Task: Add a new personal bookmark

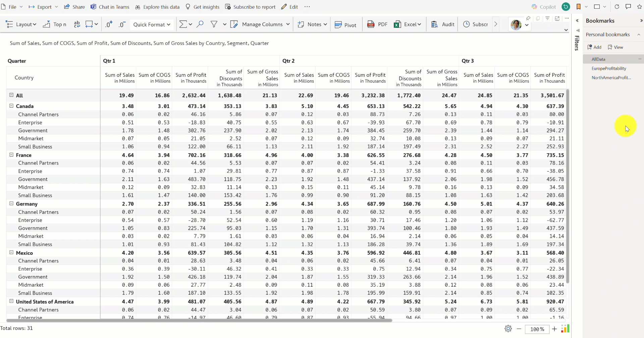Action: 594,47
